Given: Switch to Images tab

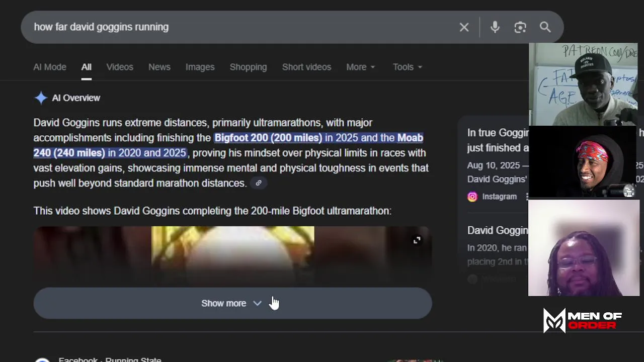Looking at the screenshot, I should pos(200,67).
